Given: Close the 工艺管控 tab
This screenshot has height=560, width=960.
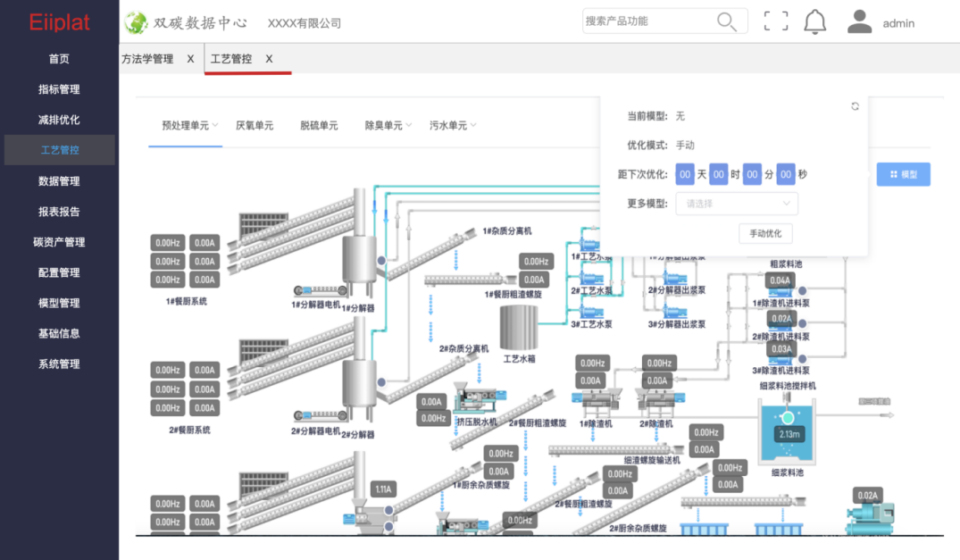Looking at the screenshot, I should click(x=269, y=59).
